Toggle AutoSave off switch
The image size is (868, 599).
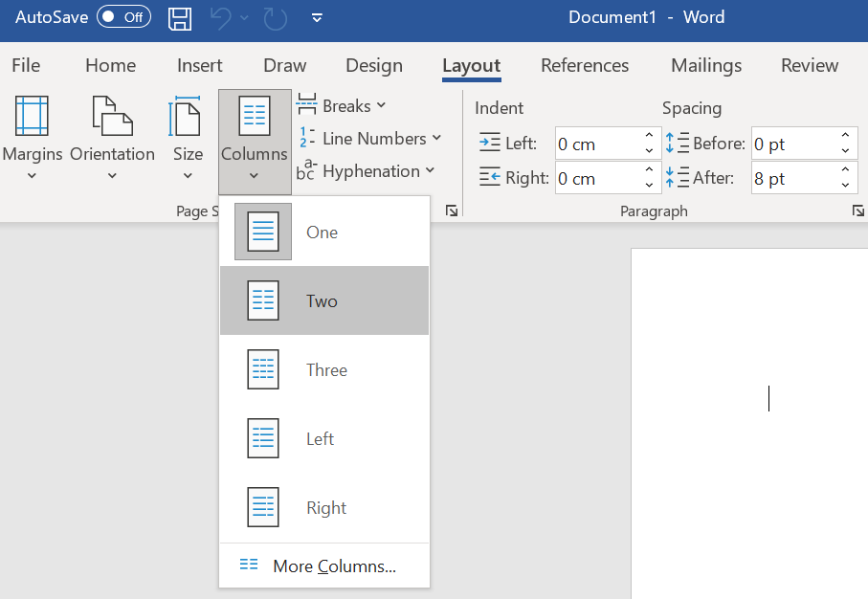(x=123, y=16)
